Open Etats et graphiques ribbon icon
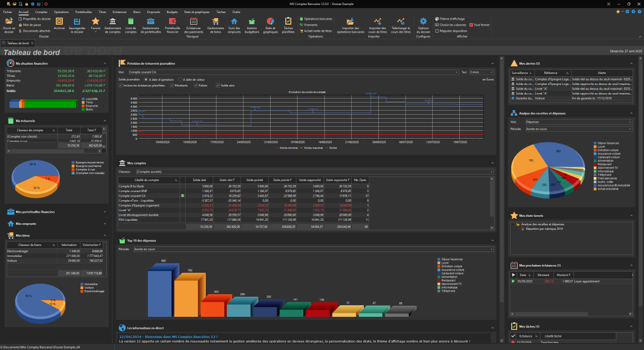This screenshot has width=644, height=350. tap(270, 25)
